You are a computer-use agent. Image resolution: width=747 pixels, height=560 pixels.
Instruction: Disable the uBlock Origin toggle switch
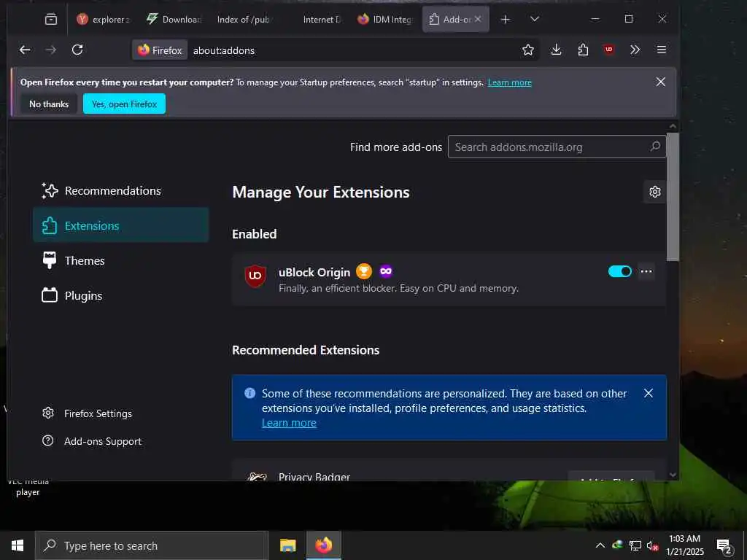tap(620, 271)
